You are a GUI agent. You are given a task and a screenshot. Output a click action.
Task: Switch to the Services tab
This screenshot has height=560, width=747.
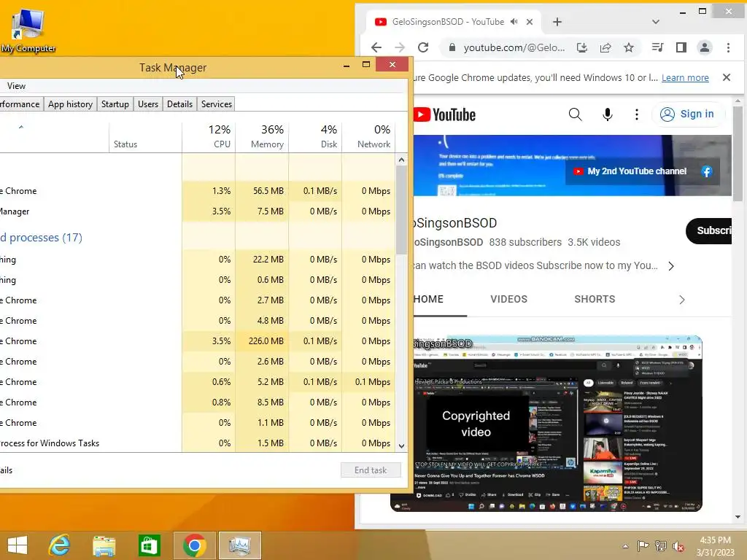(x=216, y=104)
